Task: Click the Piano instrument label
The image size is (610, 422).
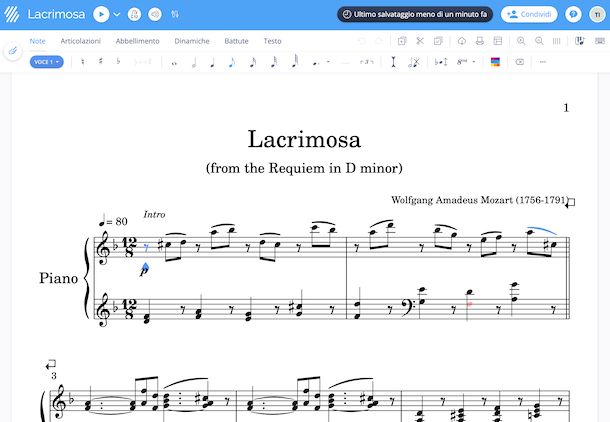Action: click(x=58, y=278)
